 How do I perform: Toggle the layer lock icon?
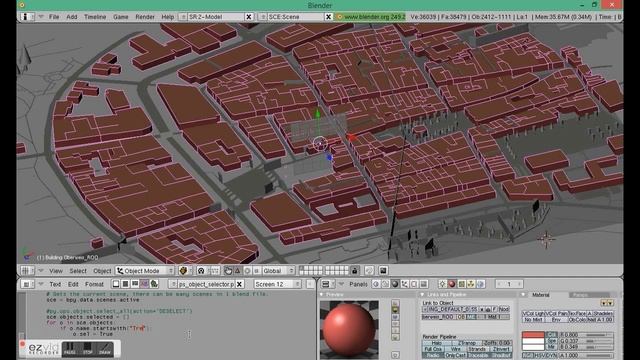pos(354,271)
